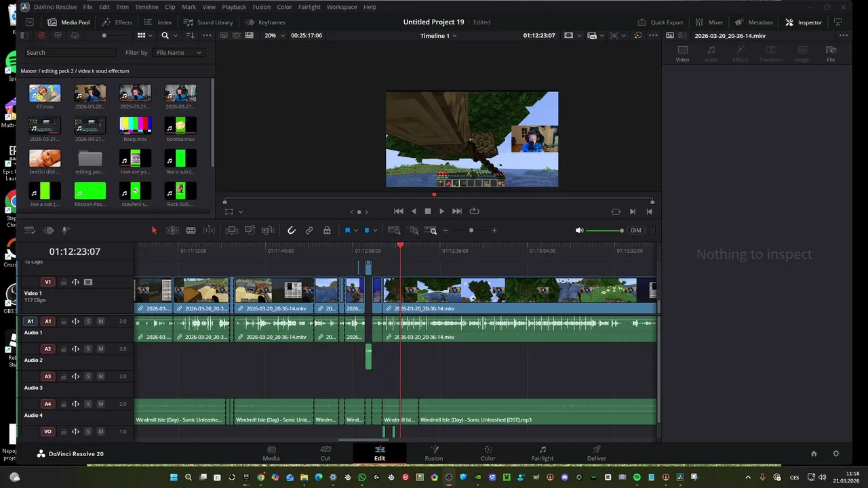Activate the Trim Edit Mode tool
868x488 pixels.
[173, 230]
